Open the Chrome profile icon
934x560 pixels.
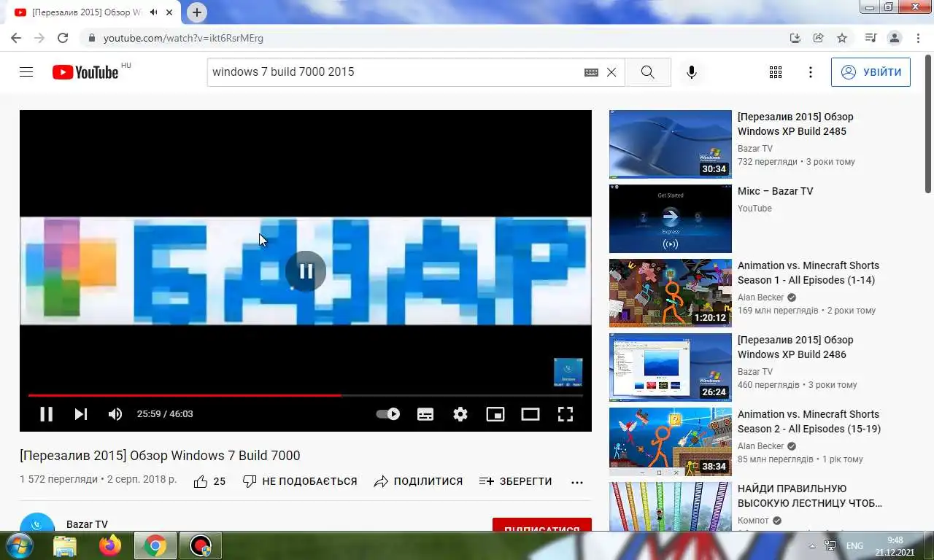click(894, 38)
